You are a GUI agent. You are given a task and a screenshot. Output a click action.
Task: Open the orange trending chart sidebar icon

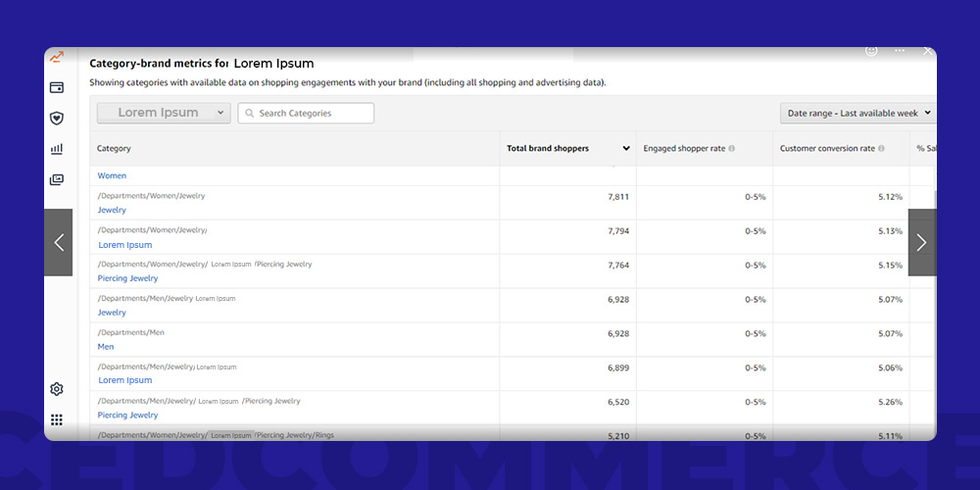(x=57, y=57)
